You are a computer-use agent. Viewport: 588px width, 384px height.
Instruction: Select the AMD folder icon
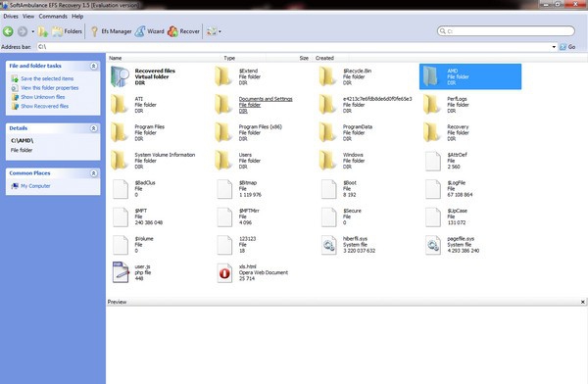tap(432, 76)
